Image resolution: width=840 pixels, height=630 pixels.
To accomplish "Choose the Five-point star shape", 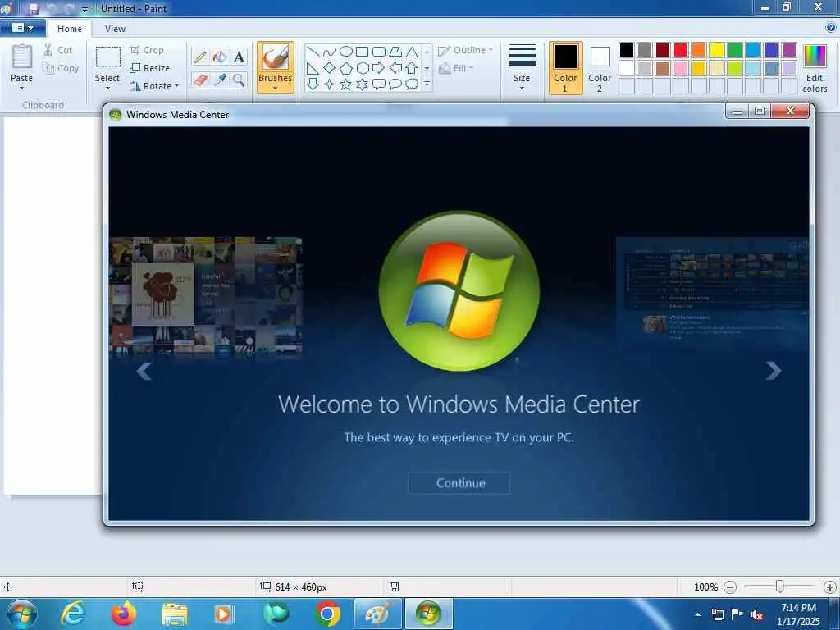I will (346, 84).
